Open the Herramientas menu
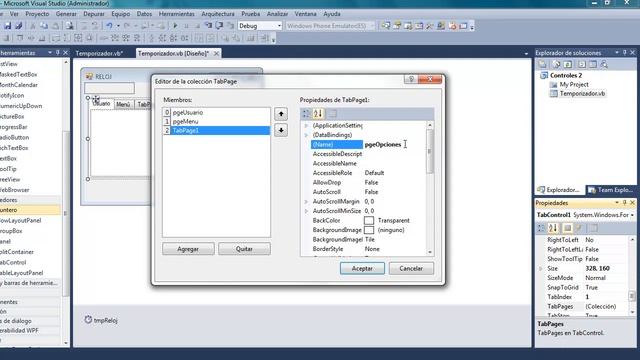 coord(176,14)
